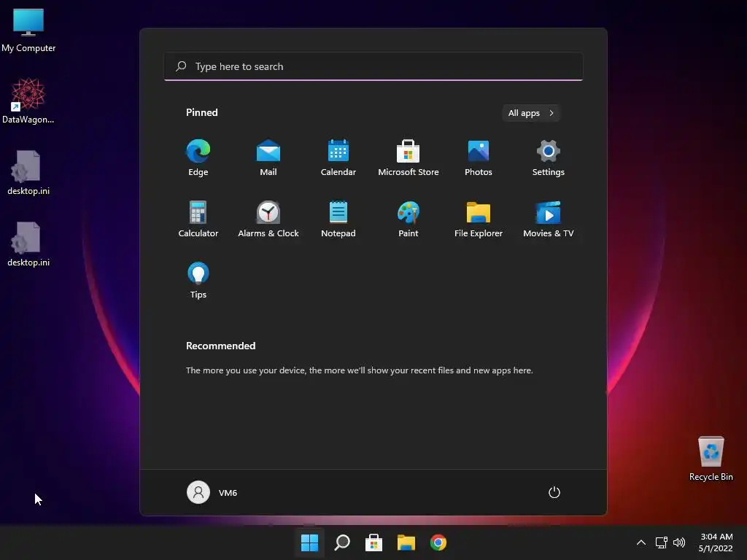Click the power button in Start menu

554,492
